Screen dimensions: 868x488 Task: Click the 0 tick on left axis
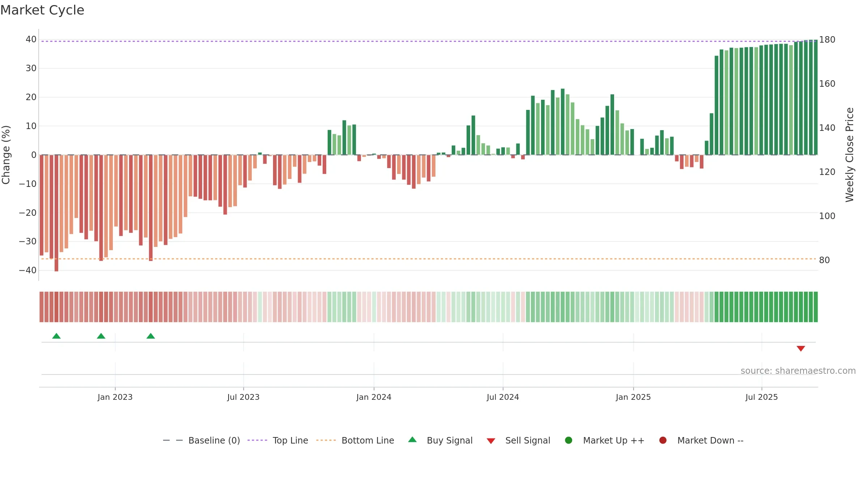[34, 155]
